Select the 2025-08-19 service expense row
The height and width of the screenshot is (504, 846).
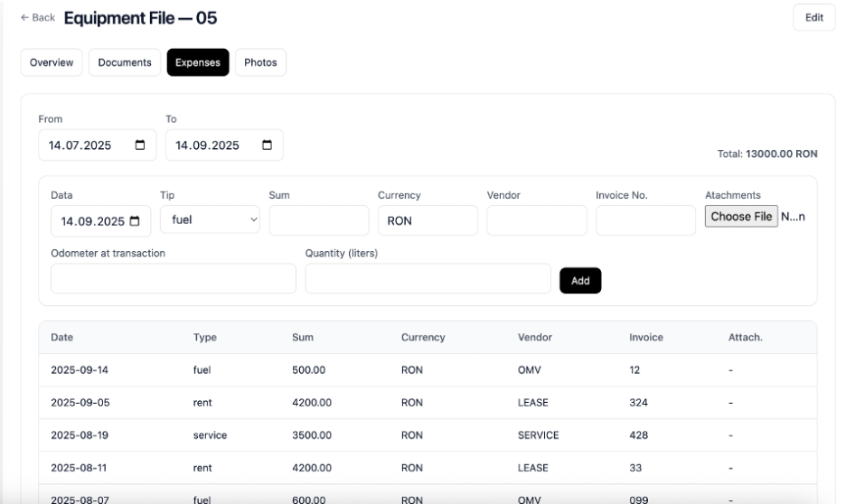[428, 435]
